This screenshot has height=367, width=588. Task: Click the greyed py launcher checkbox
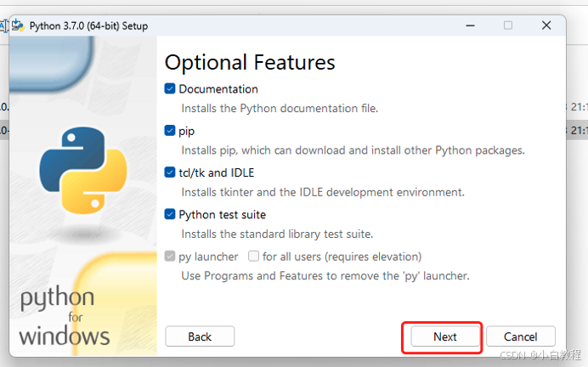[x=170, y=257]
